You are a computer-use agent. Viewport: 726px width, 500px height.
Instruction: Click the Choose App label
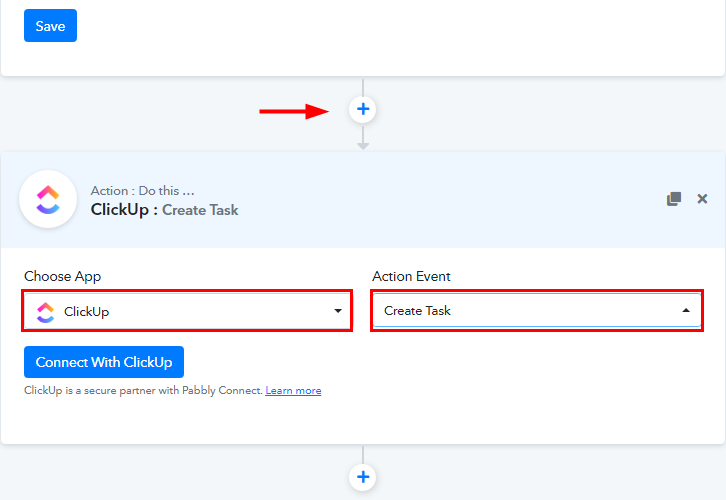point(63,276)
